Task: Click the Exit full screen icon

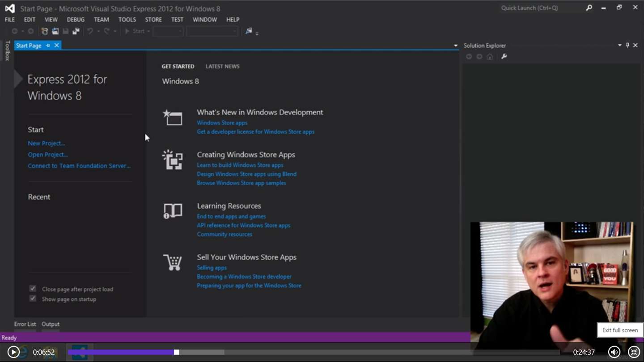Action: click(x=634, y=352)
